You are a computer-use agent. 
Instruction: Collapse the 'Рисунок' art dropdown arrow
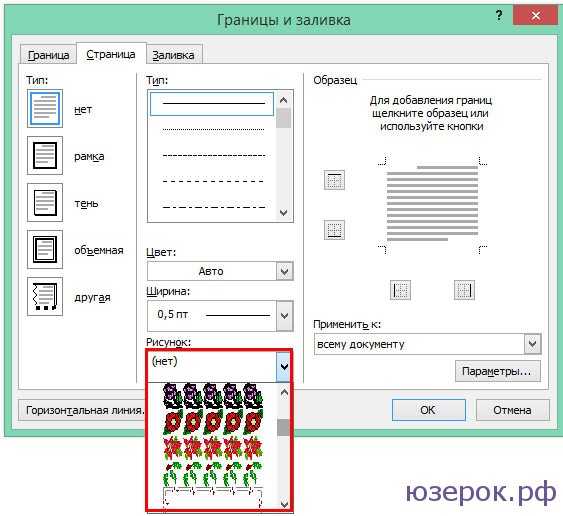pyautogui.click(x=284, y=367)
